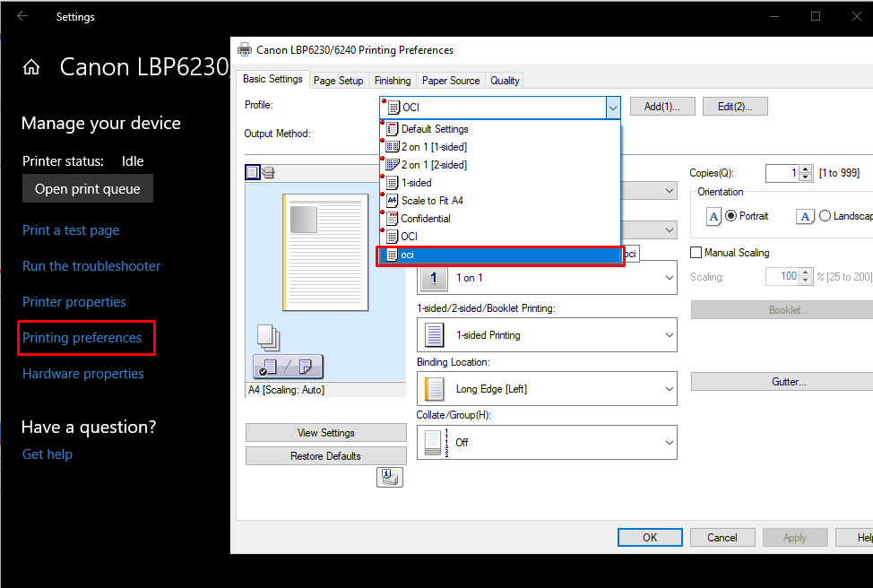Click Get help link

tap(48, 454)
